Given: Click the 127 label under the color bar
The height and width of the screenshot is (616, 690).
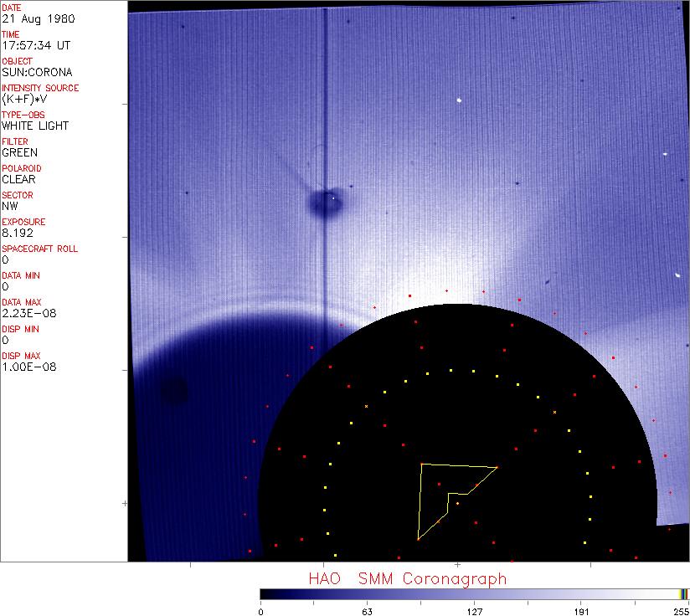Looking at the screenshot, I should tap(475, 609).
